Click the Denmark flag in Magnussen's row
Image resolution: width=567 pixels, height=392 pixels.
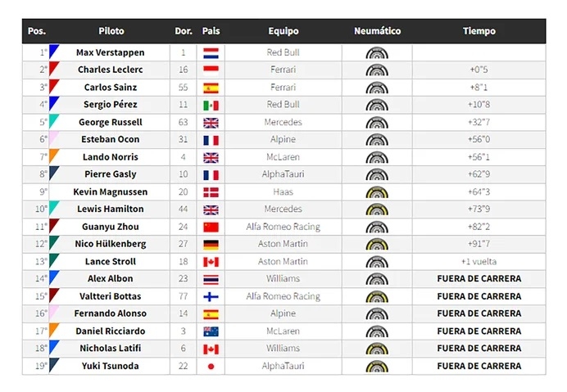click(x=211, y=191)
